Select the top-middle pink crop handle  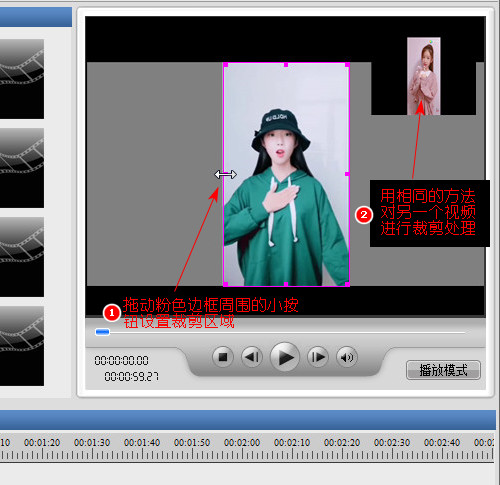(286, 65)
